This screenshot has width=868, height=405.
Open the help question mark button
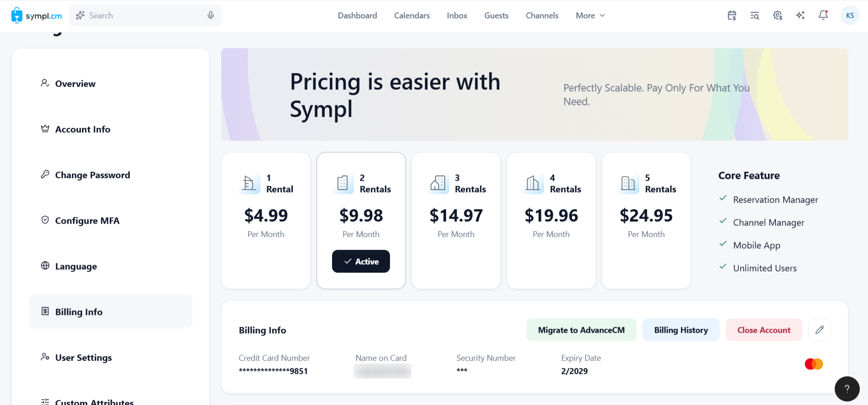847,389
